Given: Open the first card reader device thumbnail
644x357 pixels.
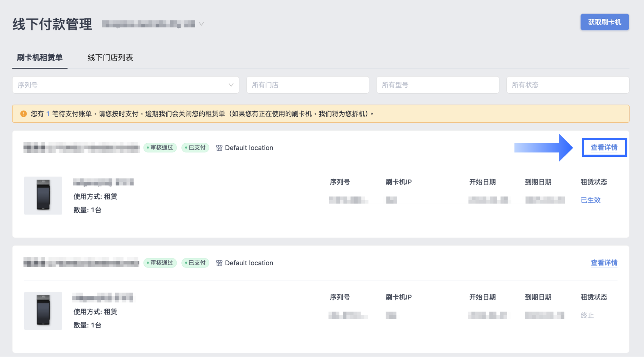Looking at the screenshot, I should coord(43,196).
